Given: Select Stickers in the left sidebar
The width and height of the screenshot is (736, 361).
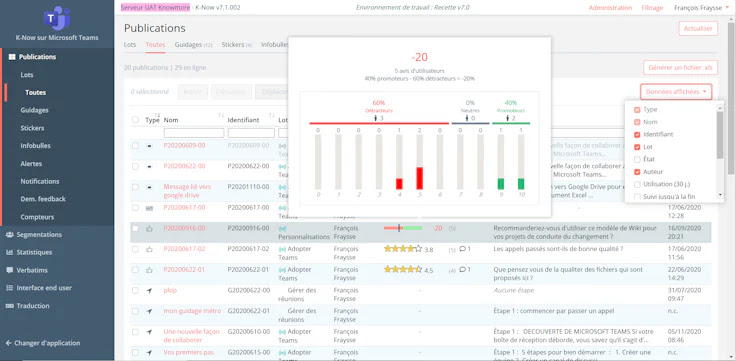Looking at the screenshot, I should pos(32,128).
